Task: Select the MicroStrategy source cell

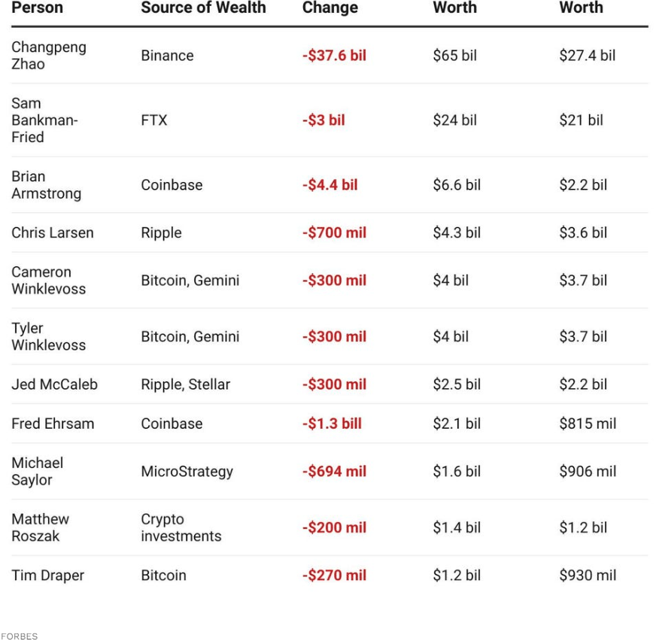Action: point(187,472)
